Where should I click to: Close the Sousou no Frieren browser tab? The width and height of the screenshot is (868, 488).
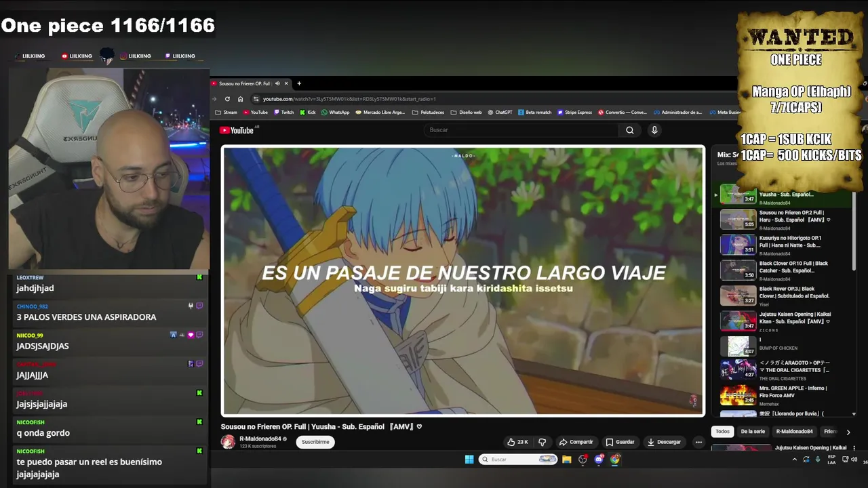(286, 83)
